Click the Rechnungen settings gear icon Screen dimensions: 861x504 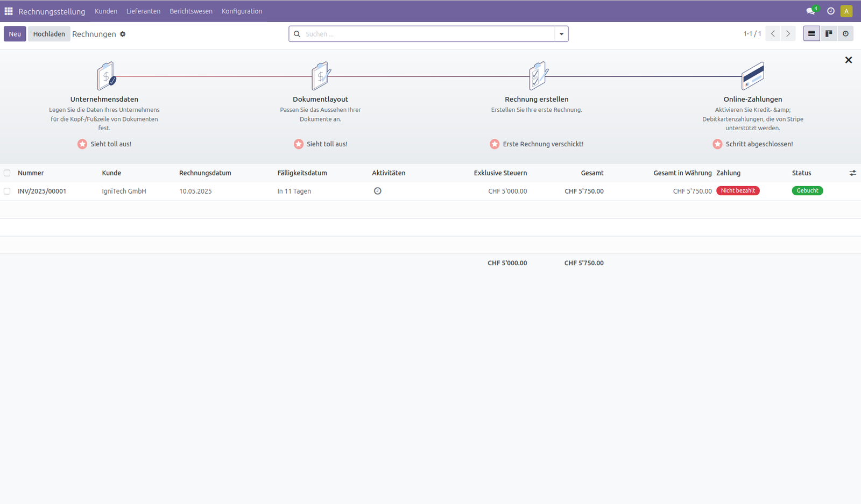point(123,34)
